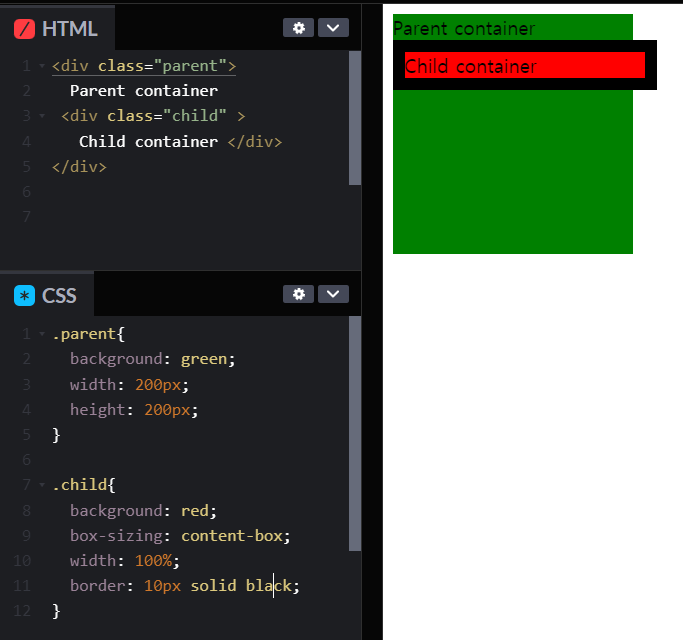The width and height of the screenshot is (683, 640).
Task: Open the CSS panel dropdown chevron
Action: [x=333, y=294]
